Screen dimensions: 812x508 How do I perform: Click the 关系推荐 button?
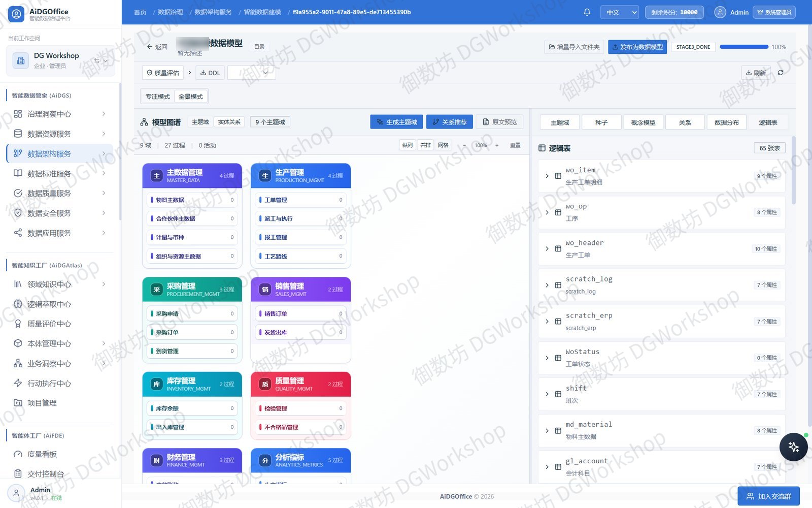(x=450, y=122)
